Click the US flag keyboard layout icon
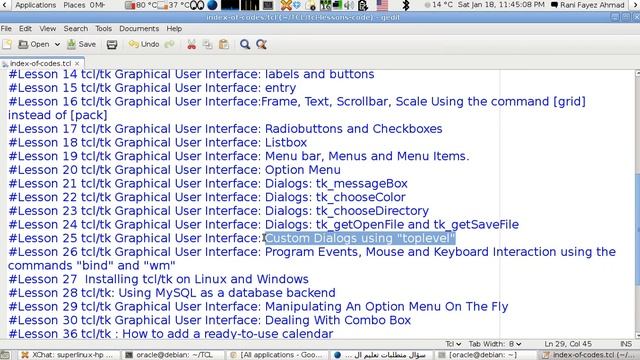Viewport: 640px width, 360px height. click(x=382, y=5)
